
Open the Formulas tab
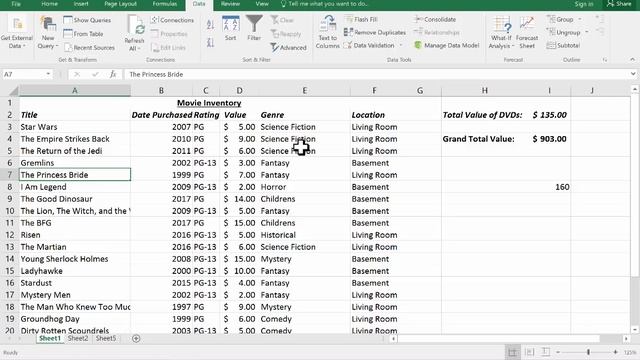pos(164,4)
